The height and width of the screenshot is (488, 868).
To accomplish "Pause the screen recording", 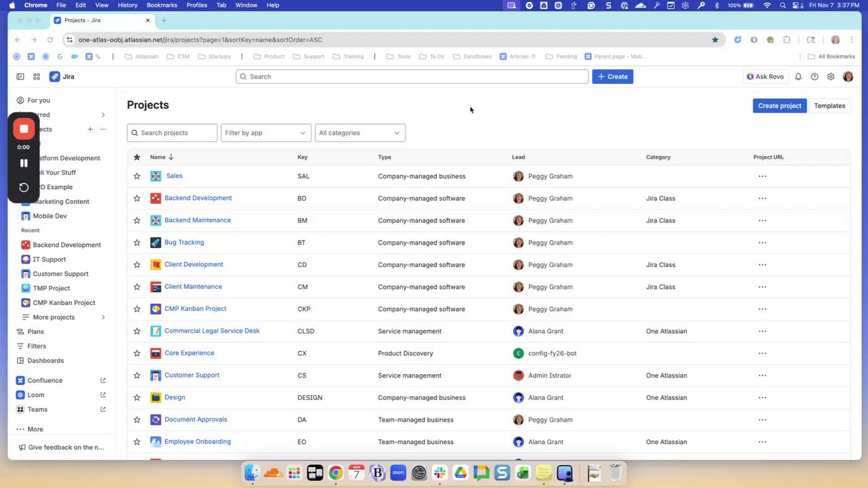I will [x=24, y=163].
